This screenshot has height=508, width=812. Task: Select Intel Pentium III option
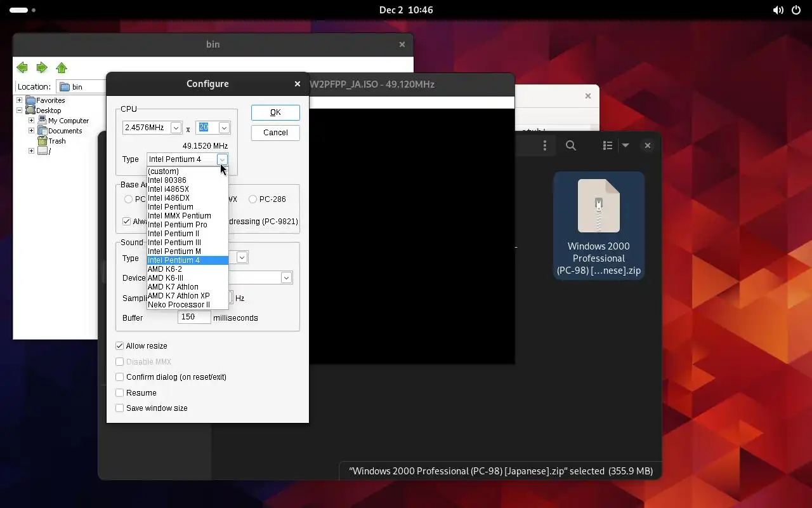pyautogui.click(x=187, y=243)
